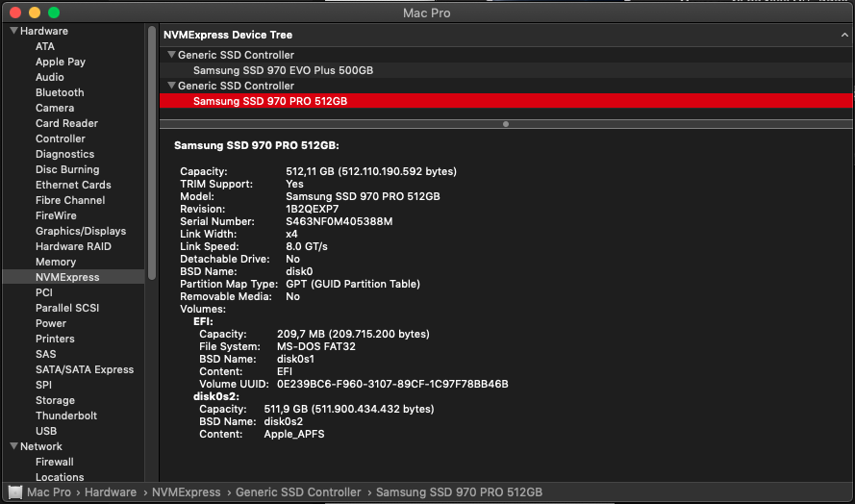Collapse the Hardware section triangle
Screen dimensions: 855x504
(x=14, y=31)
